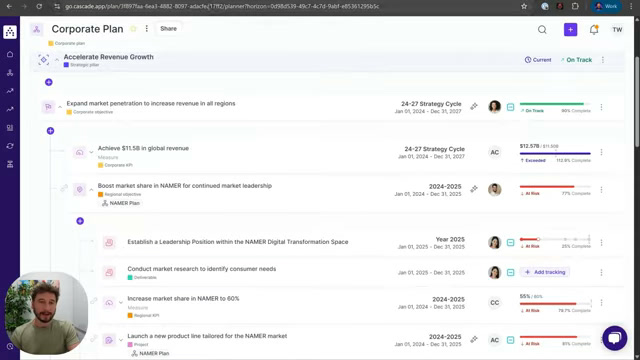Image resolution: width=640 pixels, height=360 pixels.
Task: Bookmark this page with star icon
Action: tap(524, 7)
